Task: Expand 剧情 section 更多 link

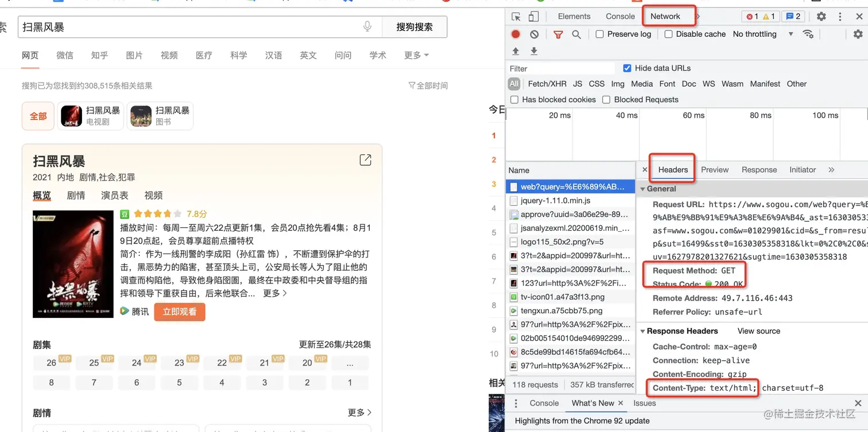Action: pyautogui.click(x=359, y=412)
